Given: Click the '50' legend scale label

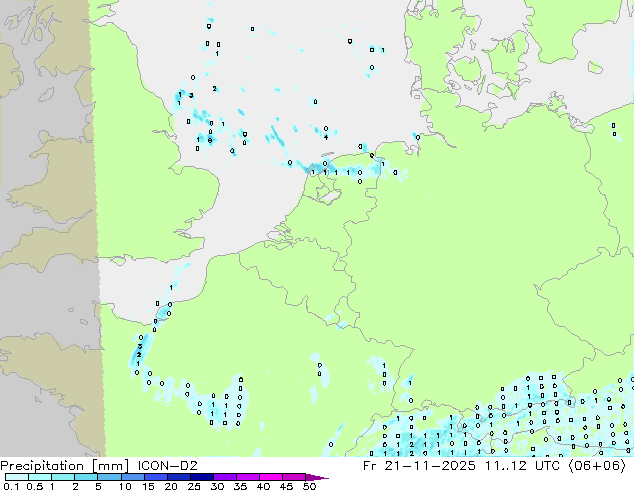Looking at the screenshot, I should coord(309,486).
